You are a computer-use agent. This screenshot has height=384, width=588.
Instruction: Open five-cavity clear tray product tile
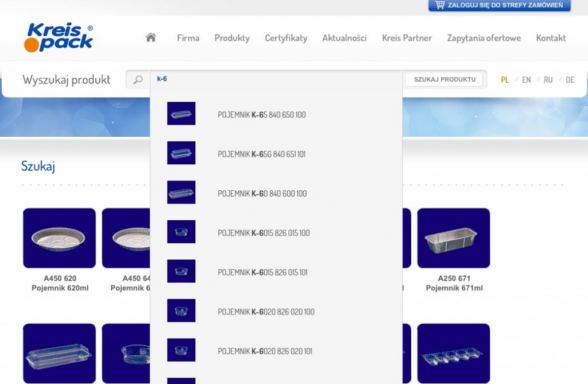(454, 354)
